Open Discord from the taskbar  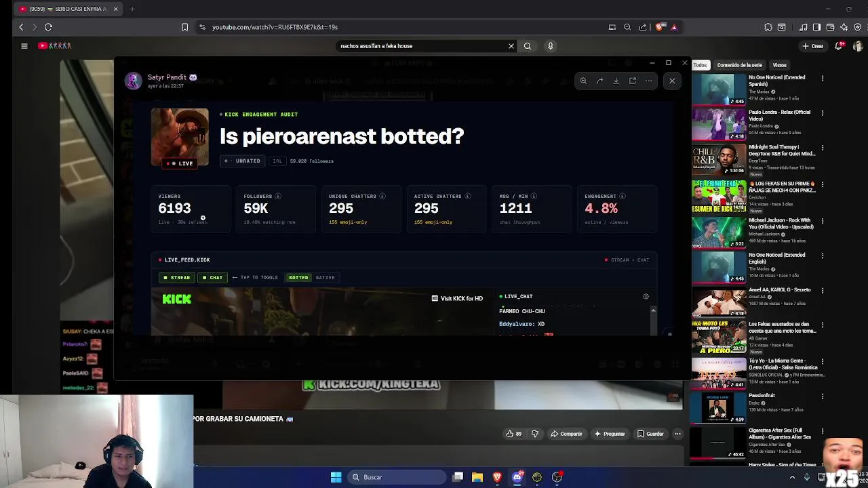click(517, 477)
